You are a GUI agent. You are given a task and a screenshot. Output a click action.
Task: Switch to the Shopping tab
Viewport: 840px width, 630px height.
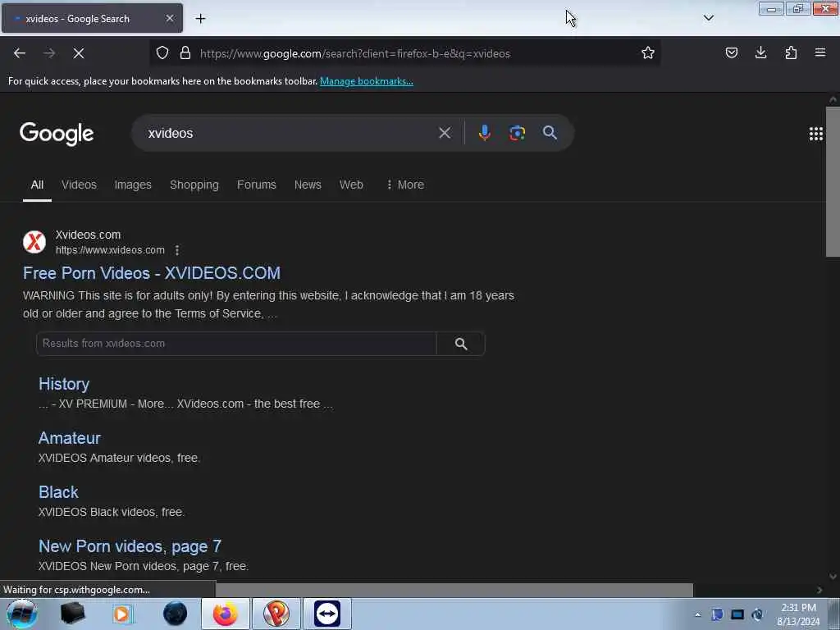click(194, 185)
